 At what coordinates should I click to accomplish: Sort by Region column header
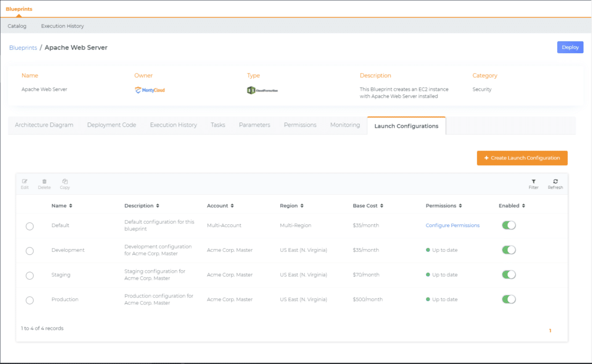pyautogui.click(x=291, y=206)
